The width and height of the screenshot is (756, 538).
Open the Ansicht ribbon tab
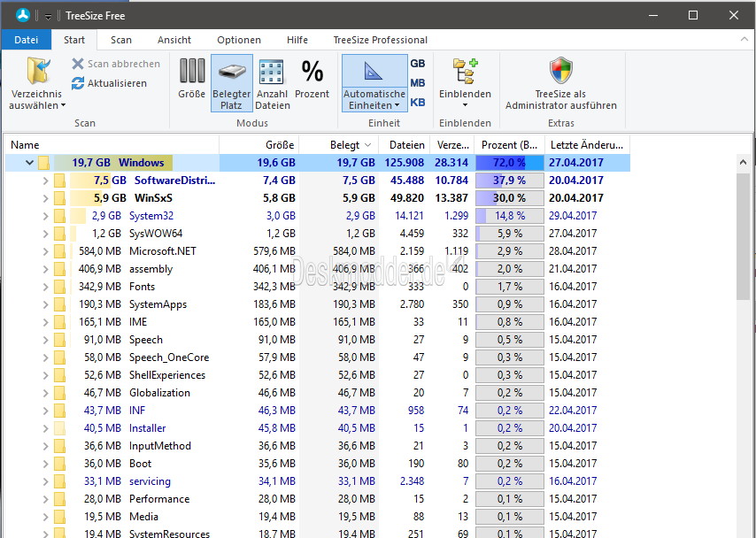click(174, 40)
